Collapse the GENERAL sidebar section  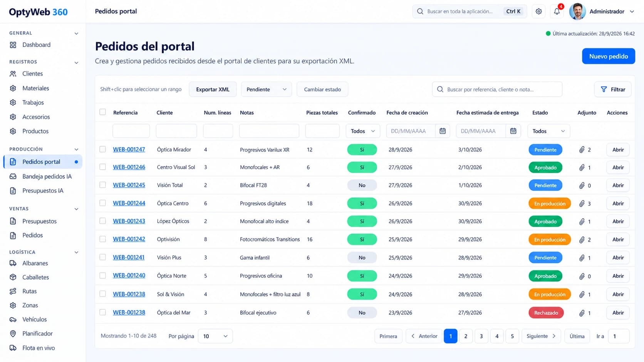(76, 33)
